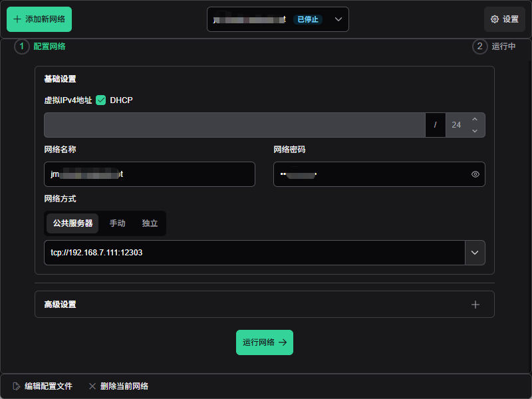Click the 删除当前网络 link
This screenshot has height=399, width=532.
coord(124,386)
